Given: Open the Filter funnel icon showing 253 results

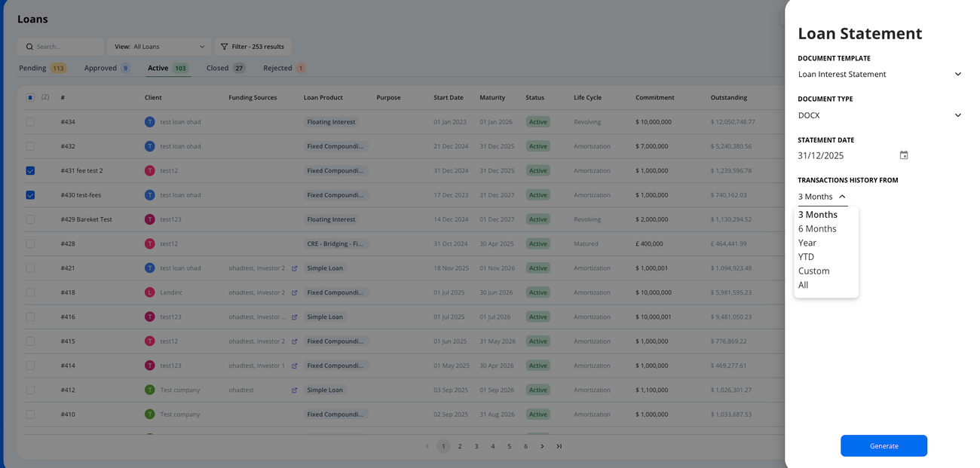Looking at the screenshot, I should point(223,46).
